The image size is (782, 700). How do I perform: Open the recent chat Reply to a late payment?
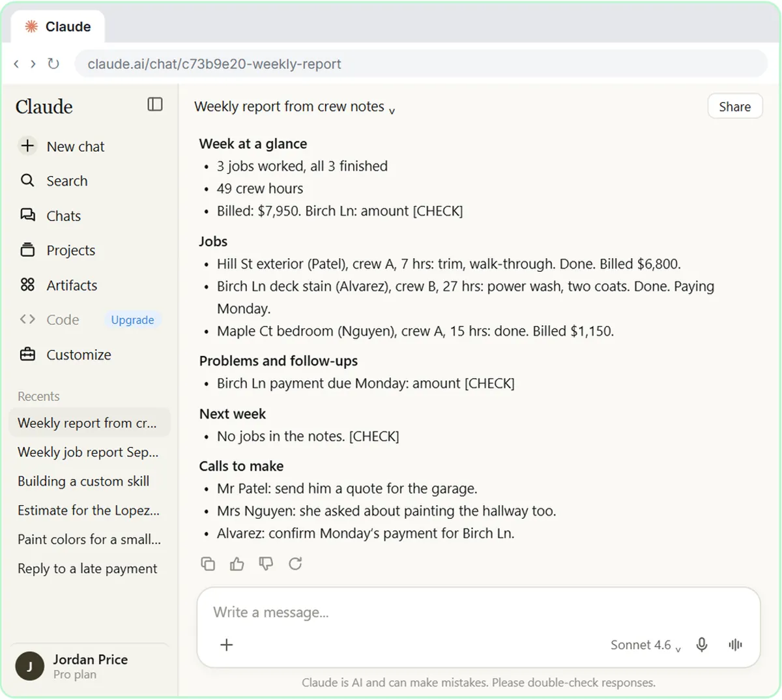(x=89, y=568)
